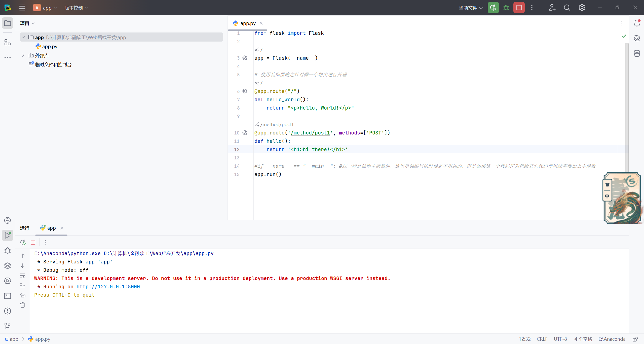This screenshot has width=644, height=344.
Task: Switch to the app.py editor tab
Action: click(x=248, y=23)
